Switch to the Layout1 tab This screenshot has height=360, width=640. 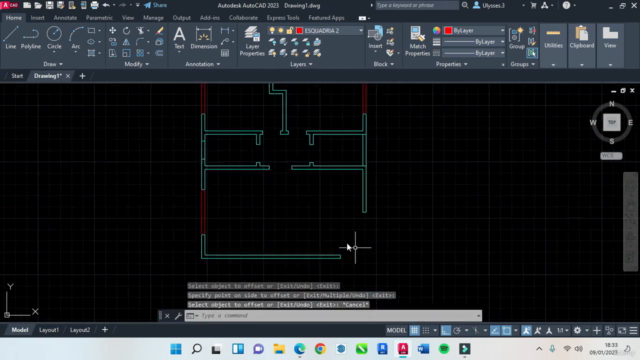tap(49, 330)
